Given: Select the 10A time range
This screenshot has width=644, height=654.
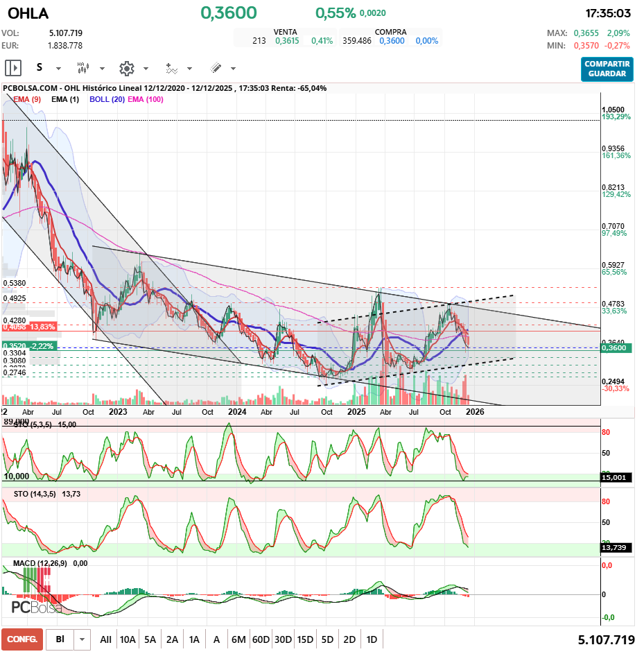Looking at the screenshot, I should tap(128, 639).
